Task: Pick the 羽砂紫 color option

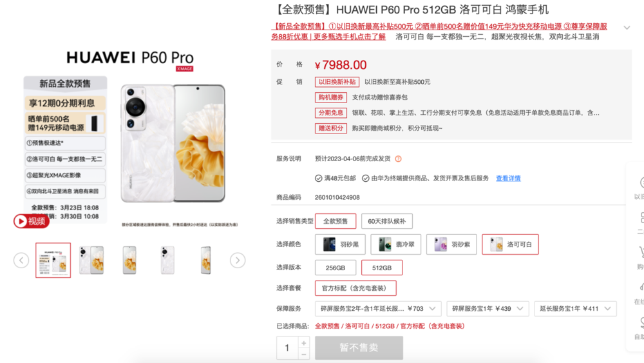Action: tap(451, 244)
